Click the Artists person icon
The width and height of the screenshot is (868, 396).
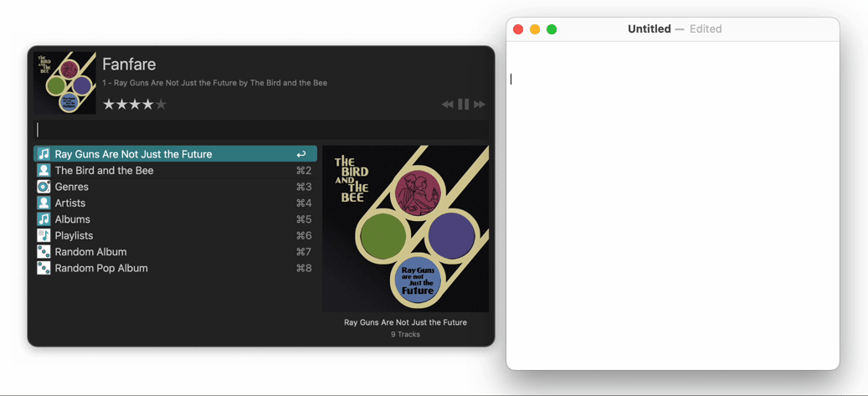[x=44, y=203]
